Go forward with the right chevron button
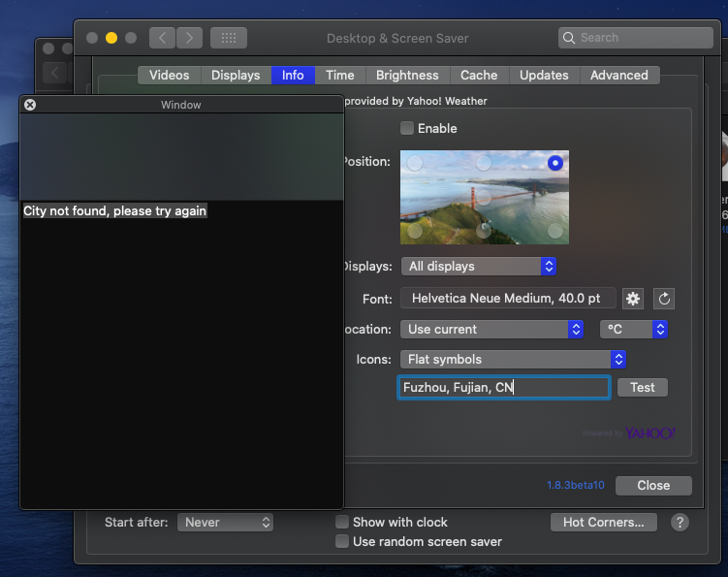 coord(189,38)
